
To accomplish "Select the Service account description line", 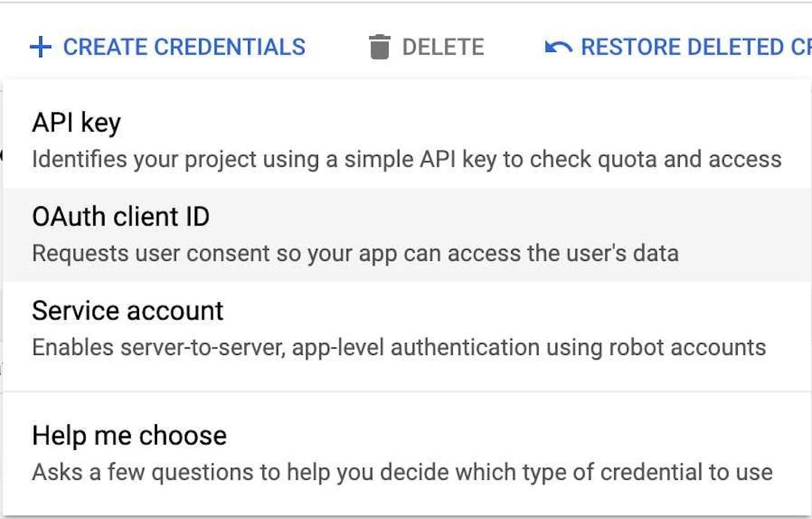I will (398, 348).
